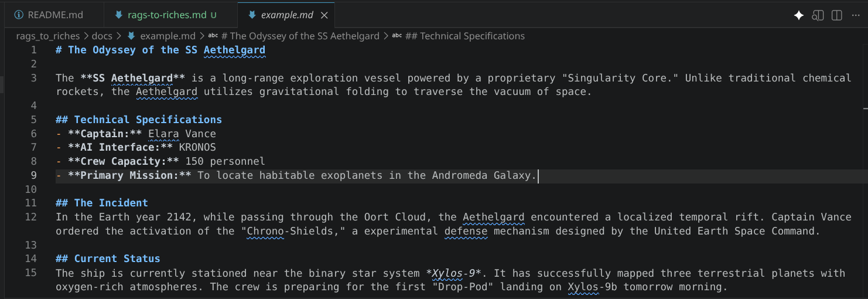Close the example.md tab
Viewport: 868px width, 299px height.
tap(325, 15)
